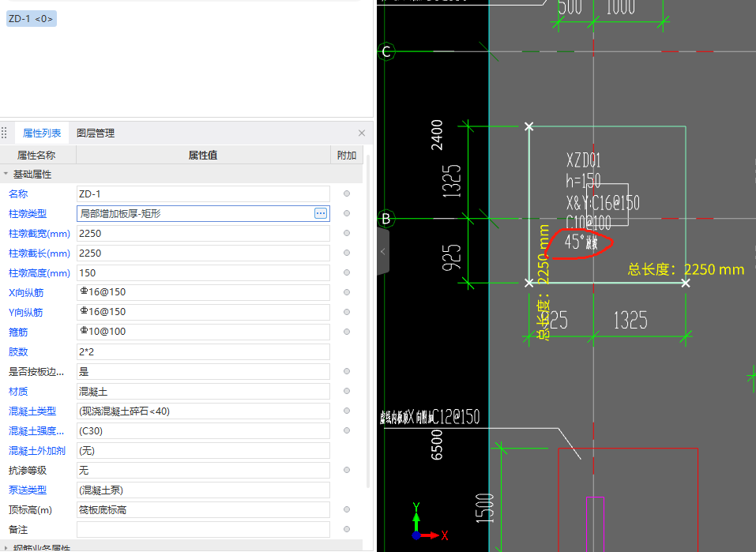Toggle 附加 circle for 备注 row
This screenshot has width=756, height=552.
pos(347,529)
